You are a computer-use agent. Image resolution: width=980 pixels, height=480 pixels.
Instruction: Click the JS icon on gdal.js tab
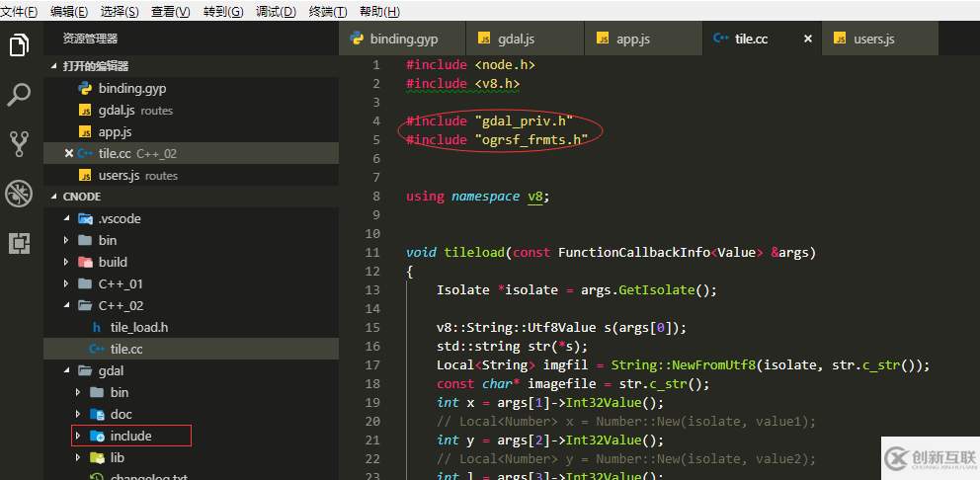point(484,39)
